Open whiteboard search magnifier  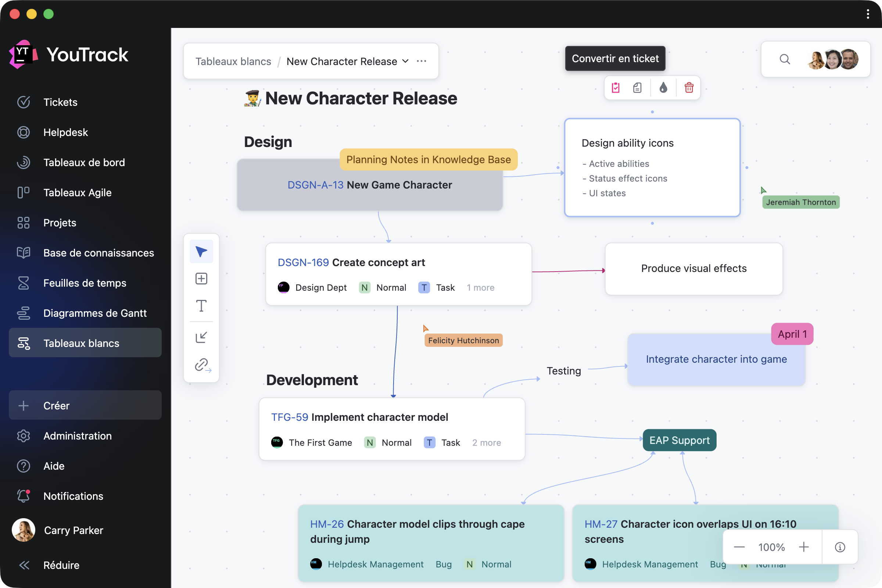[785, 59]
